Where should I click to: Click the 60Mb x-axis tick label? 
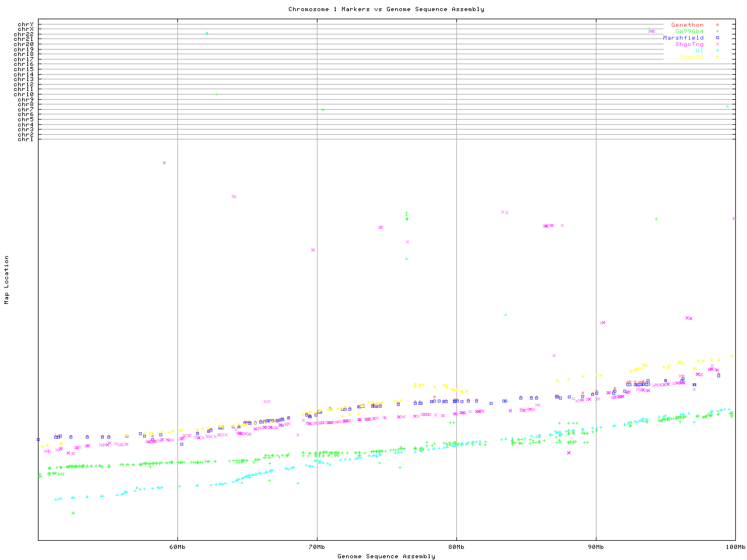177,547
